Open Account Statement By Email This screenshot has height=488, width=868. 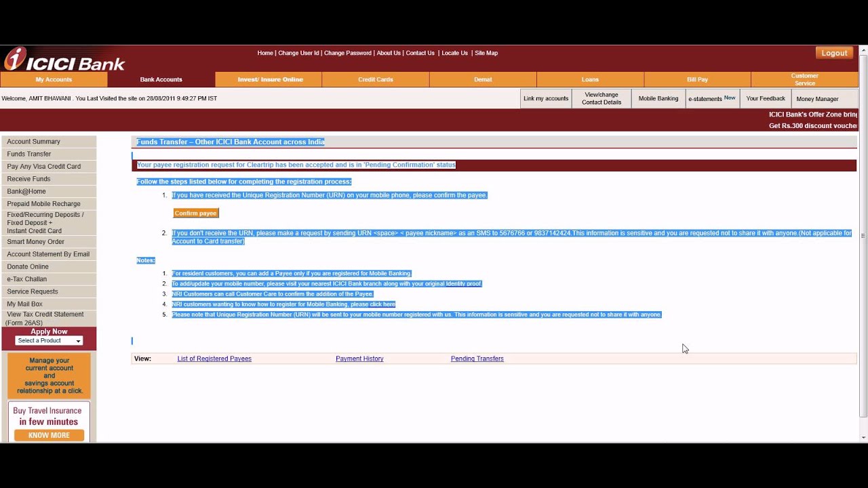[49, 254]
